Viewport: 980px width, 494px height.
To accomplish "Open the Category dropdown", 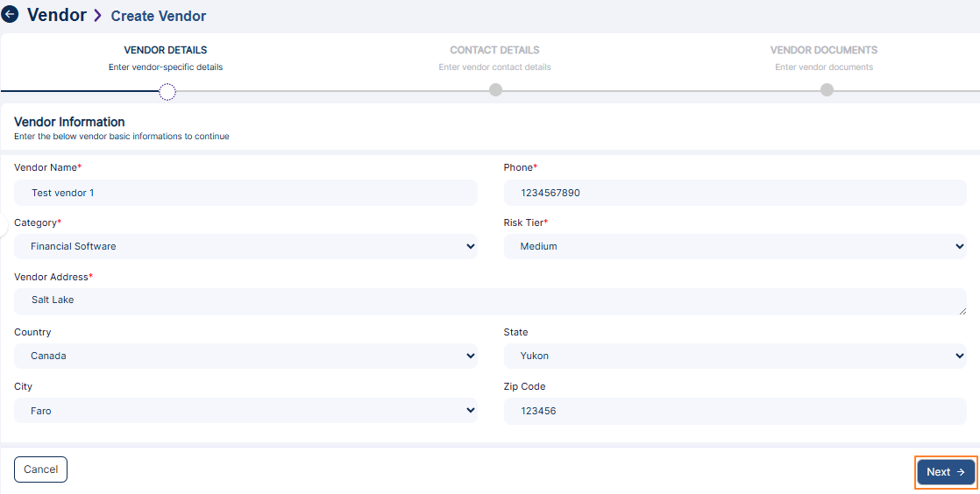I will [245, 247].
